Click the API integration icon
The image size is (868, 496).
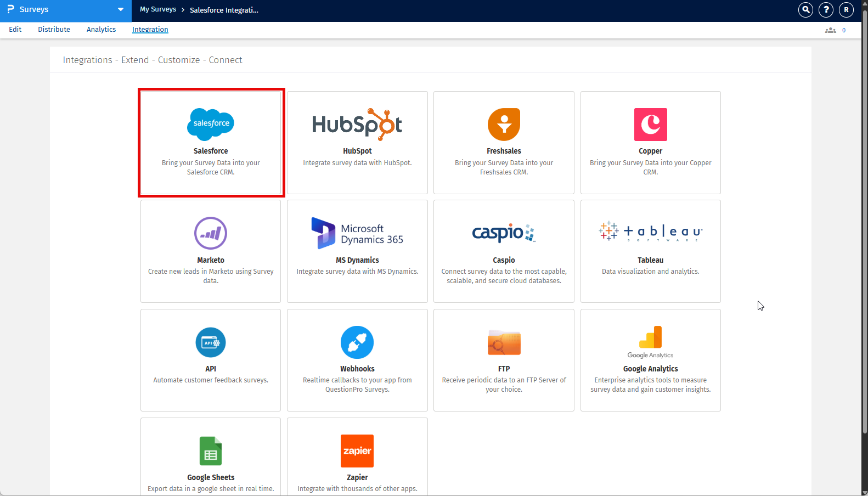(211, 342)
